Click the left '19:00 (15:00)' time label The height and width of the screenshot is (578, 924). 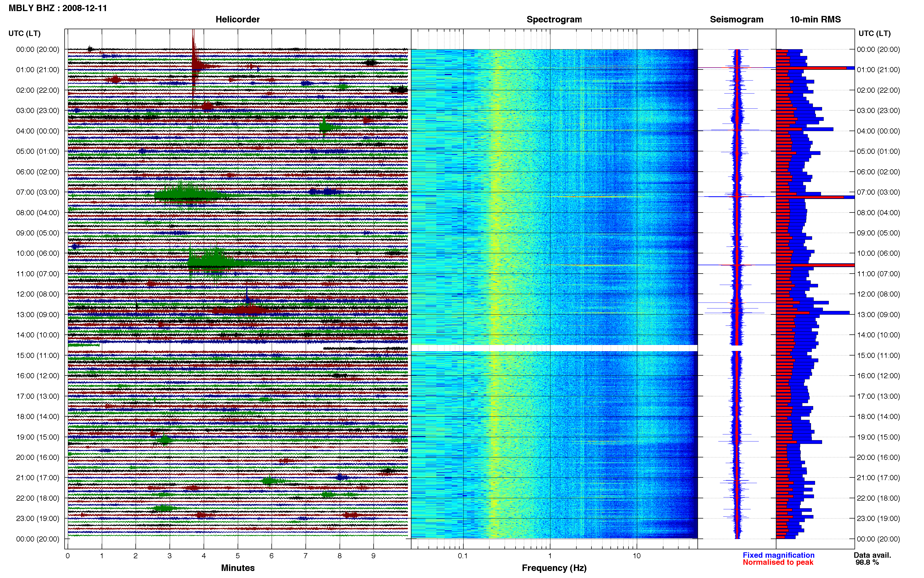tap(38, 437)
